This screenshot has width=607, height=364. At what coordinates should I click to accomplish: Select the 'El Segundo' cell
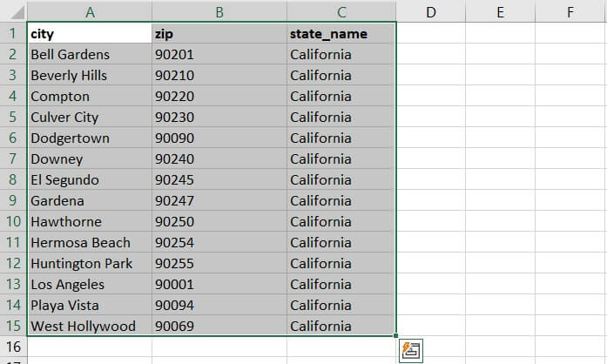coord(90,179)
